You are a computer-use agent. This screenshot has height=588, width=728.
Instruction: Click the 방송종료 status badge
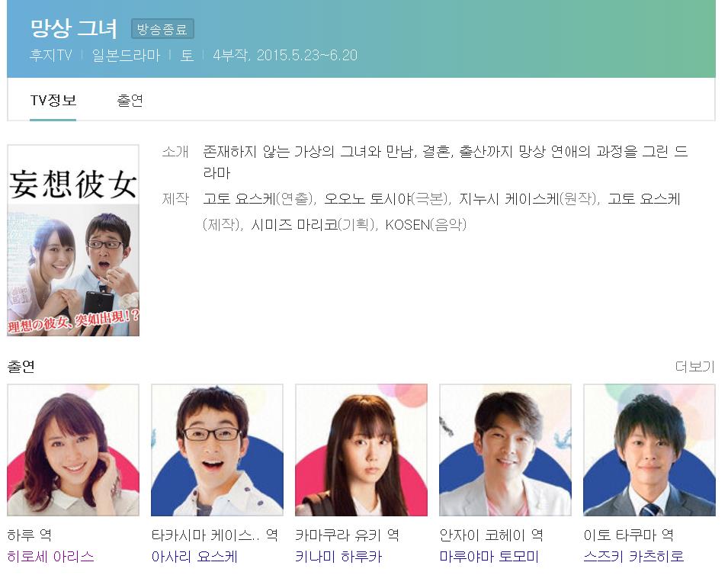tap(162, 29)
